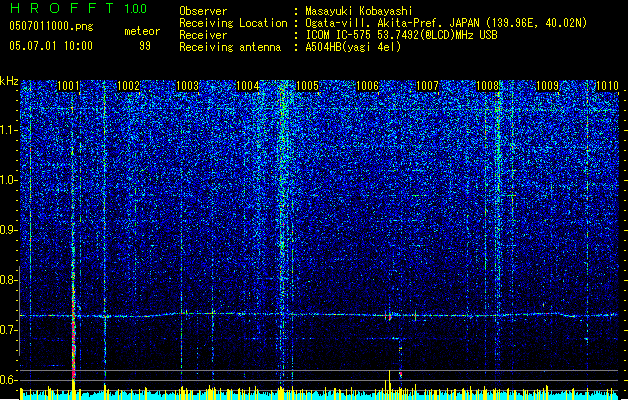Click the 0.8 frequency axis label
629x400 pixels.
(8, 280)
